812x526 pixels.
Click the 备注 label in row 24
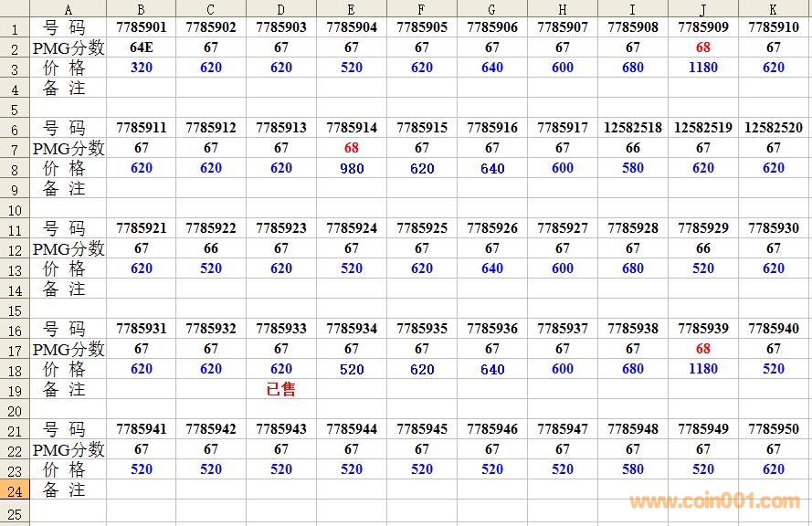(65, 490)
